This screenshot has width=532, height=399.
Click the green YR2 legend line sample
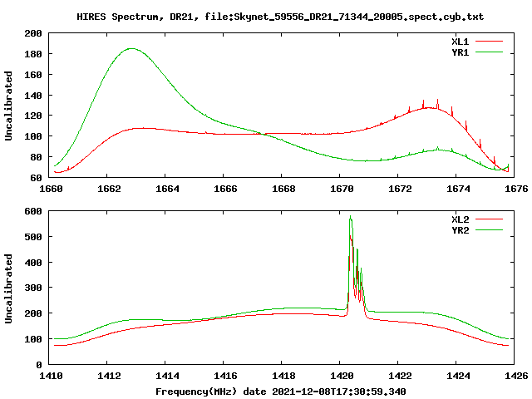pos(489,230)
